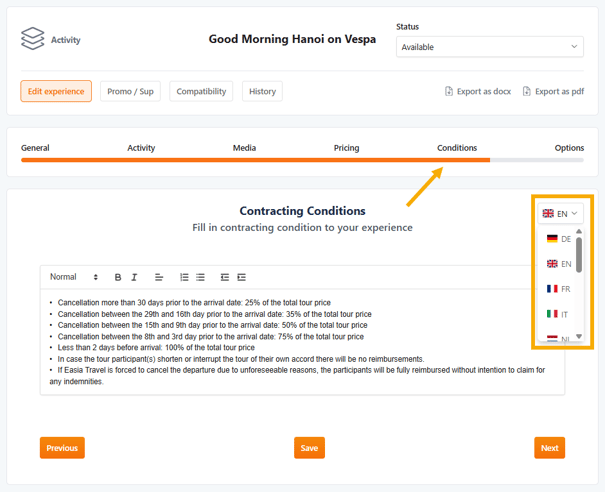Open text alignment option in editor
Screen dimensions: 605x492
point(159,277)
